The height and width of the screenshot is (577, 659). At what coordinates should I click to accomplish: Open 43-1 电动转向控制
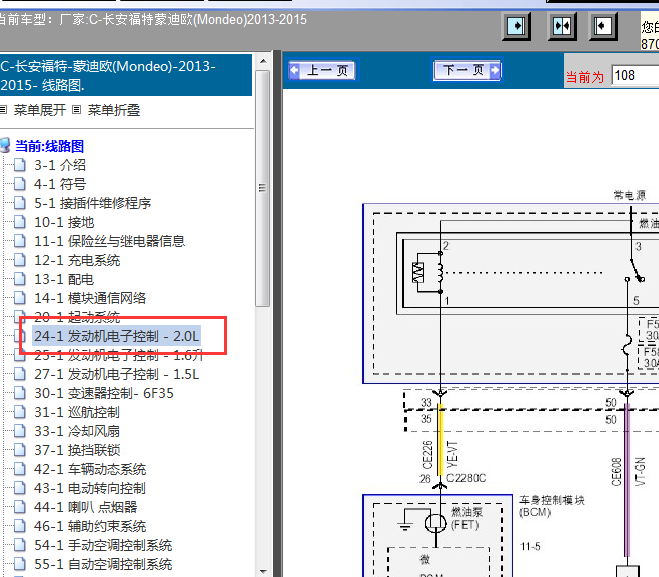coord(90,488)
